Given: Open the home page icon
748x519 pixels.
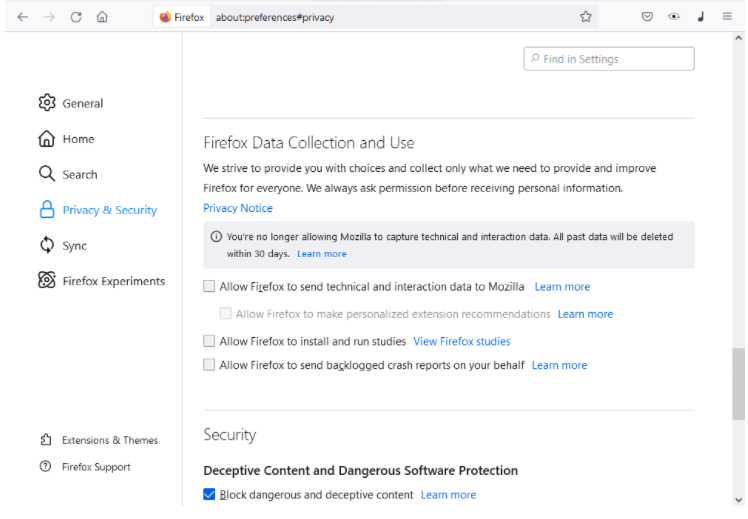Looking at the screenshot, I should 102,17.
